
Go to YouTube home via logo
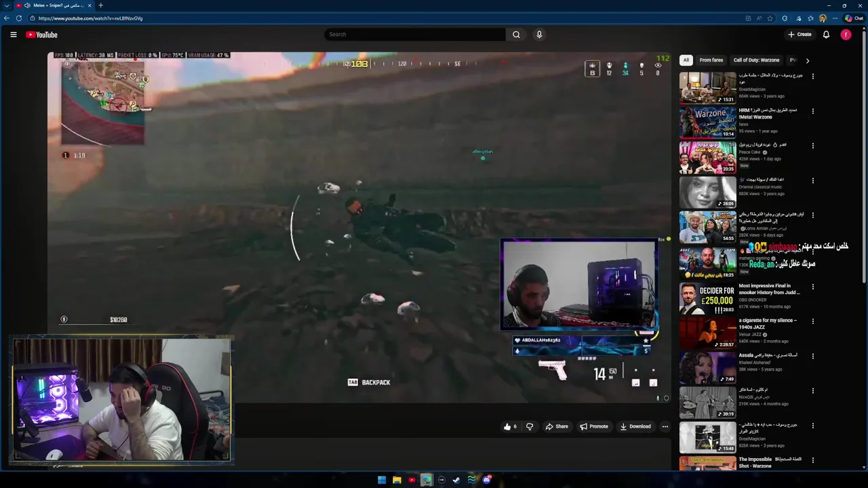tap(42, 35)
